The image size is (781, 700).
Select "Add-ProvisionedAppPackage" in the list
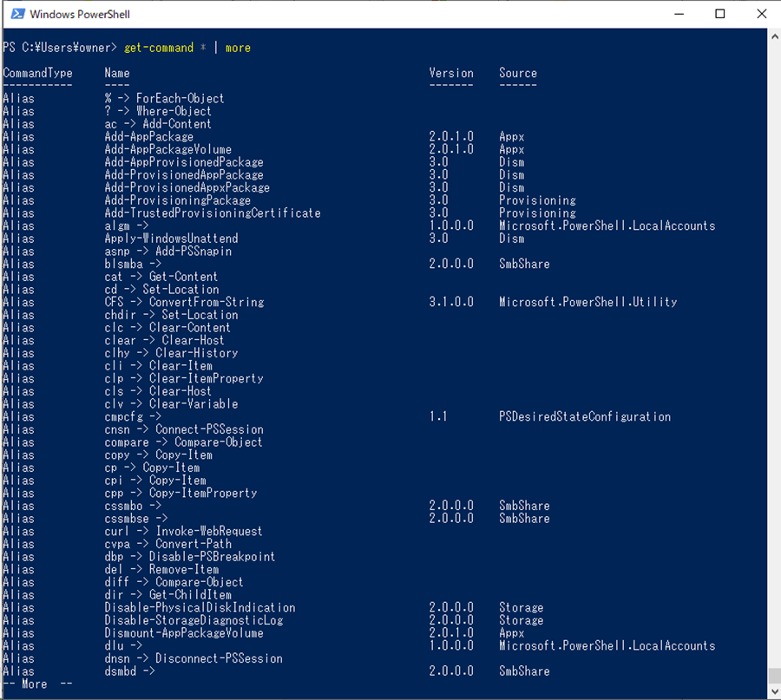tap(184, 174)
